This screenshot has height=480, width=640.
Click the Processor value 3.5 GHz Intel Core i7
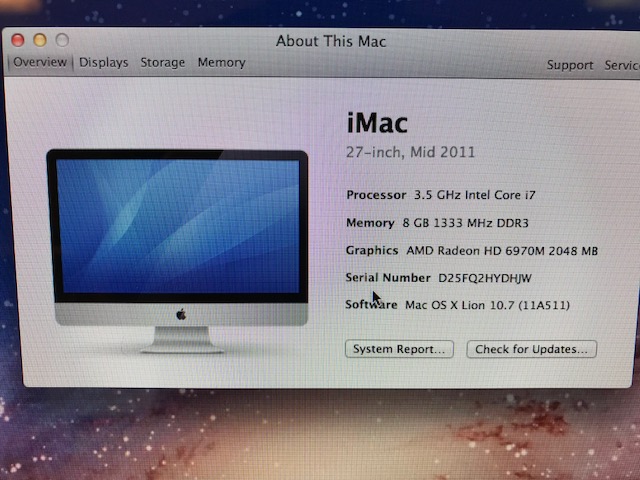pos(475,195)
